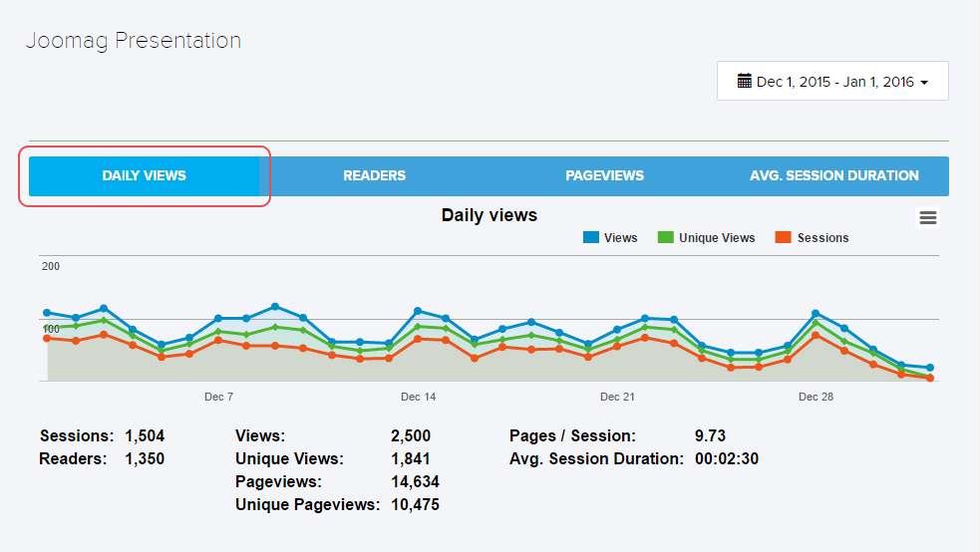This screenshot has height=552, width=980.
Task: Click the Daily views chart title
Action: 489,215
